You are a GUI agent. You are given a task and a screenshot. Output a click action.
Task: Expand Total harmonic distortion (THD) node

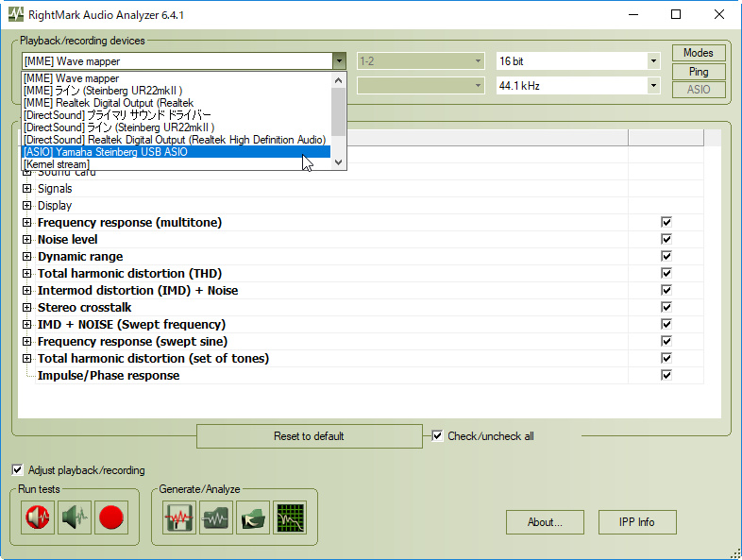click(x=27, y=274)
